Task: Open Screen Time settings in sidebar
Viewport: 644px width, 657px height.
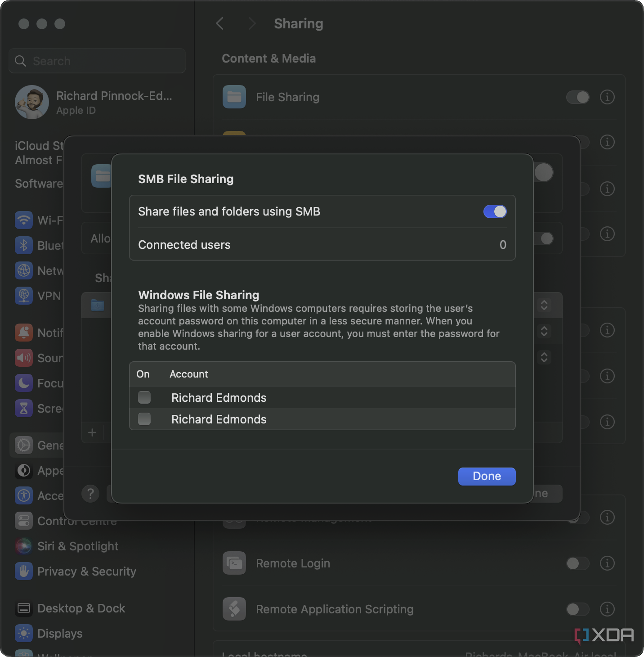Action: (x=38, y=408)
